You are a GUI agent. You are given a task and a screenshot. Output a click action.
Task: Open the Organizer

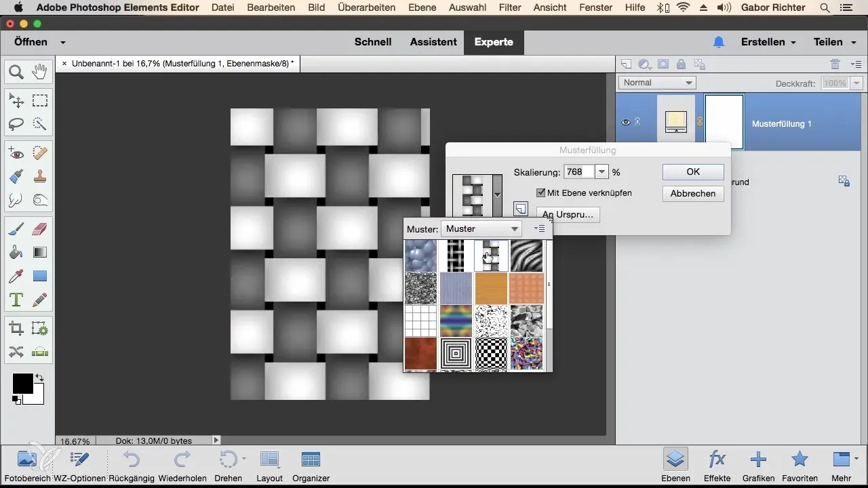(311, 466)
